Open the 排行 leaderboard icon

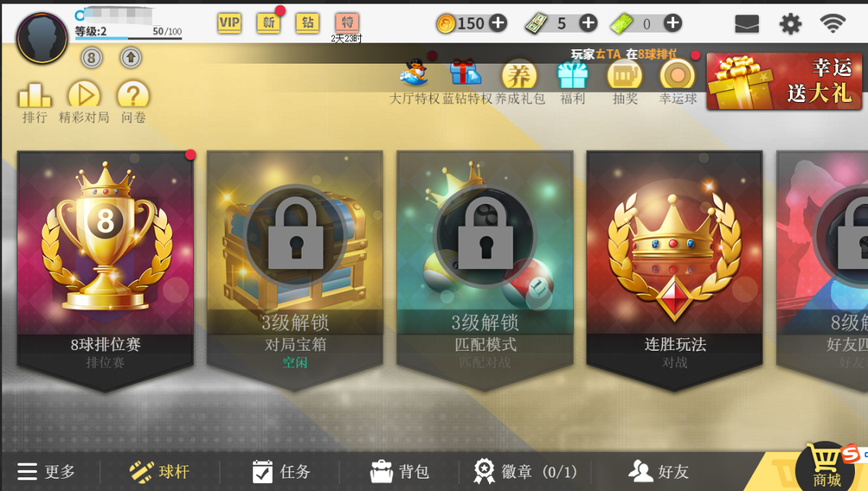click(35, 95)
